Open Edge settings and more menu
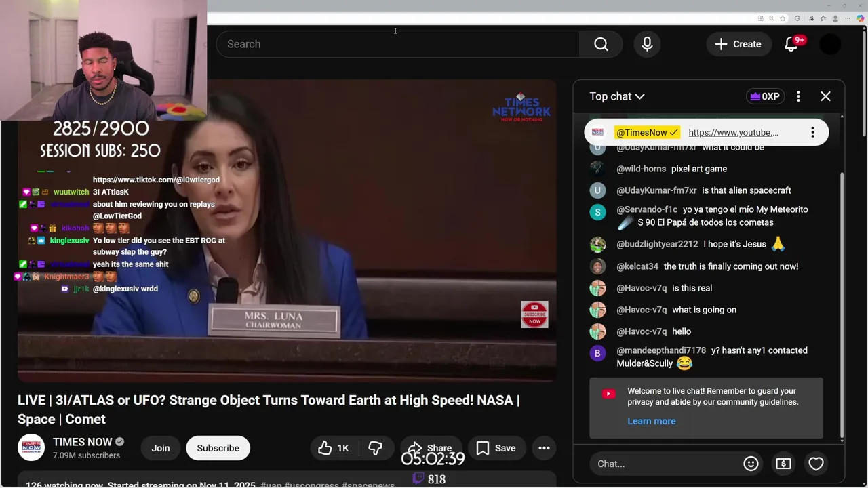 [848, 18]
